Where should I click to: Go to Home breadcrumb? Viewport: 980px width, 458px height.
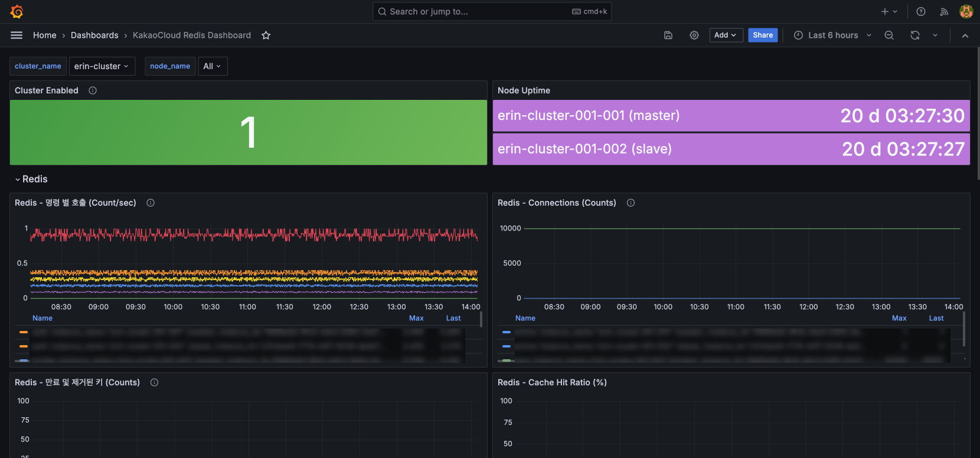45,35
